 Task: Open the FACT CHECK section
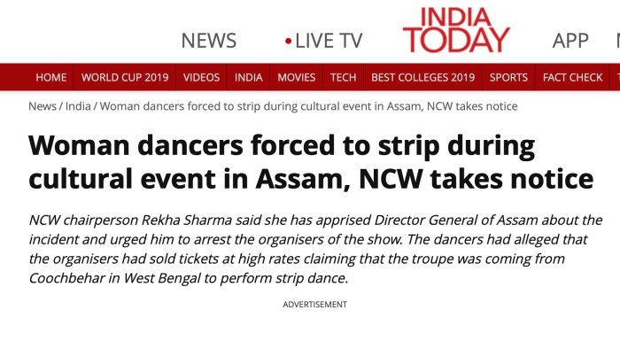572,78
